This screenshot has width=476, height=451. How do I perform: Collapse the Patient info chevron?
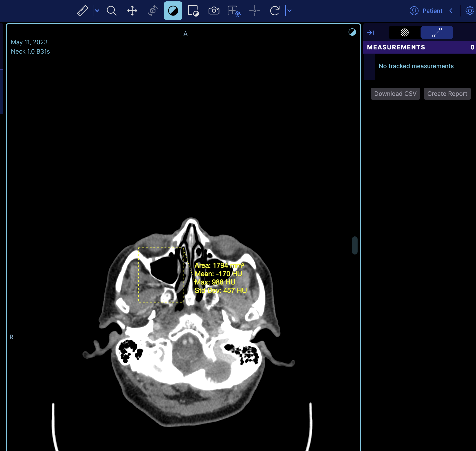(451, 11)
